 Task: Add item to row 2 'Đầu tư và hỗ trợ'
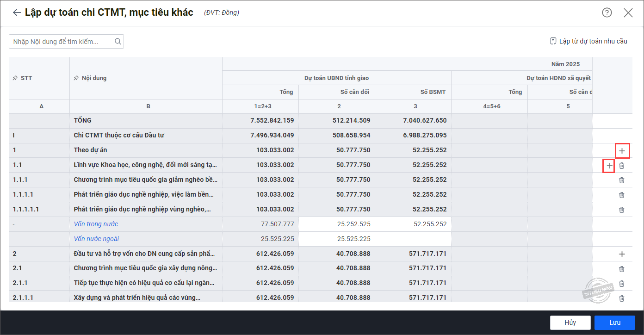(622, 254)
